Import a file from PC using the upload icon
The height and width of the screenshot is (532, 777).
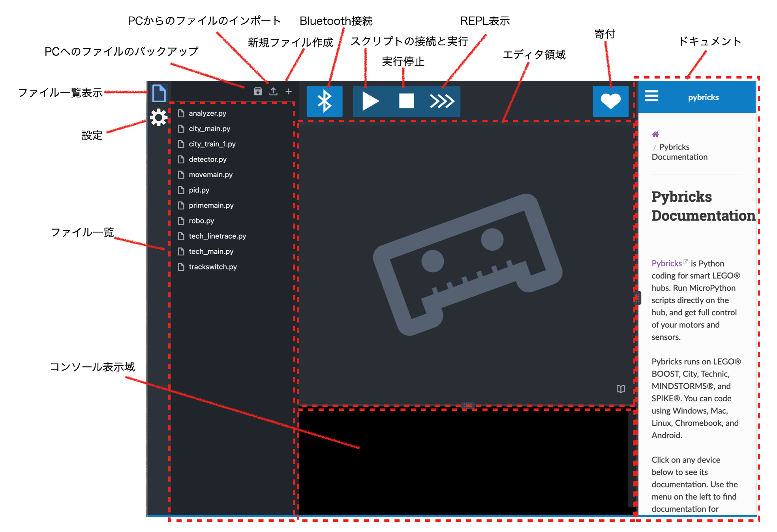click(x=273, y=91)
